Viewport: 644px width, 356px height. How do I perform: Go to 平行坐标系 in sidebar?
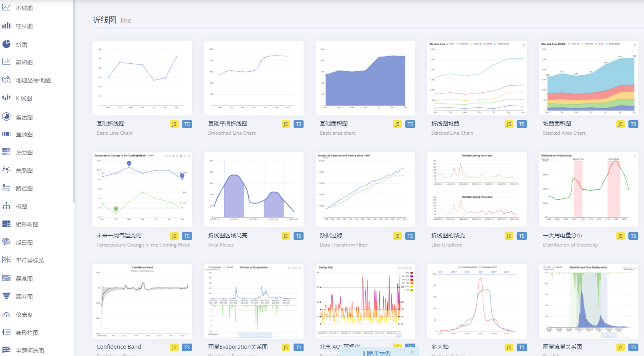coord(30,261)
